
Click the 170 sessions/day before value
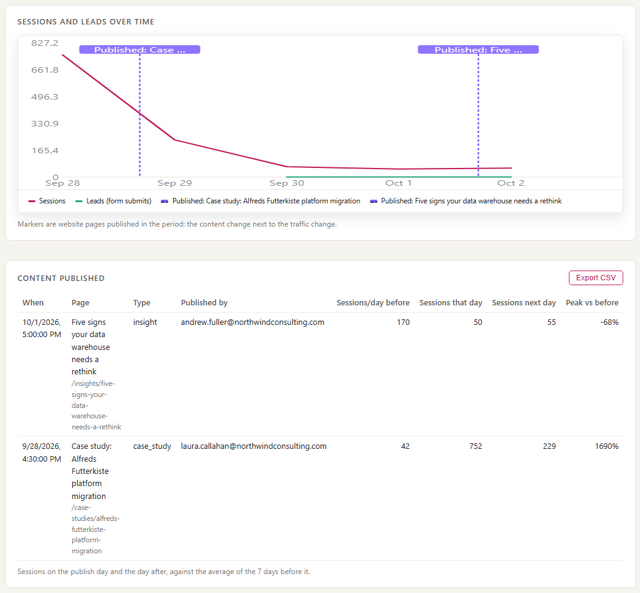click(x=403, y=322)
